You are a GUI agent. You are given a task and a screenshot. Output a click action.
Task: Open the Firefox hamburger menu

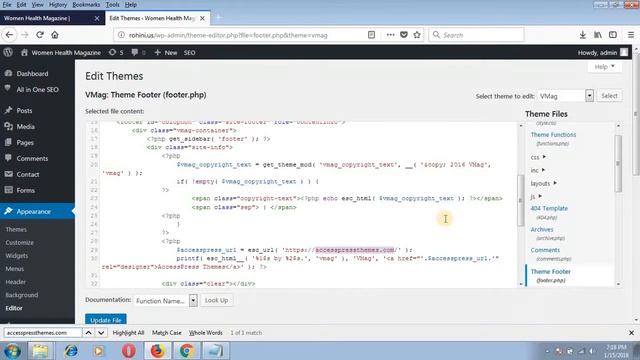click(631, 35)
